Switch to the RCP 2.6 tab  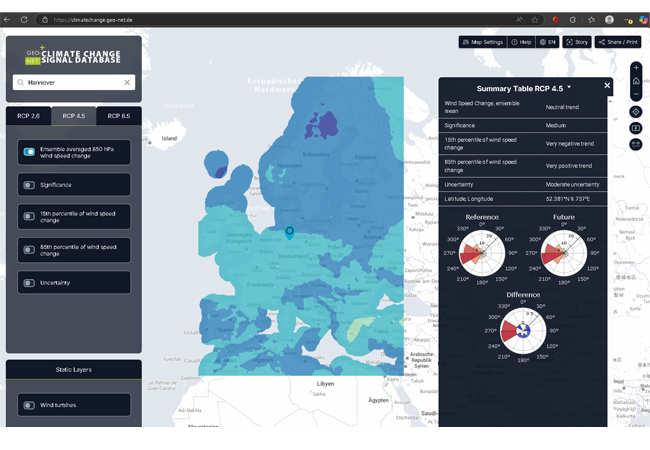29,116
